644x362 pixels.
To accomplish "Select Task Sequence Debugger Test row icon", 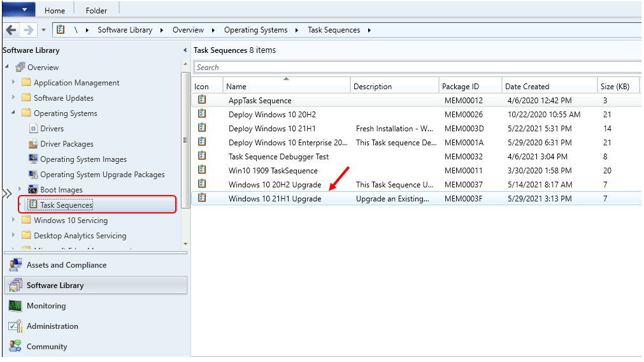I will tap(202, 156).
